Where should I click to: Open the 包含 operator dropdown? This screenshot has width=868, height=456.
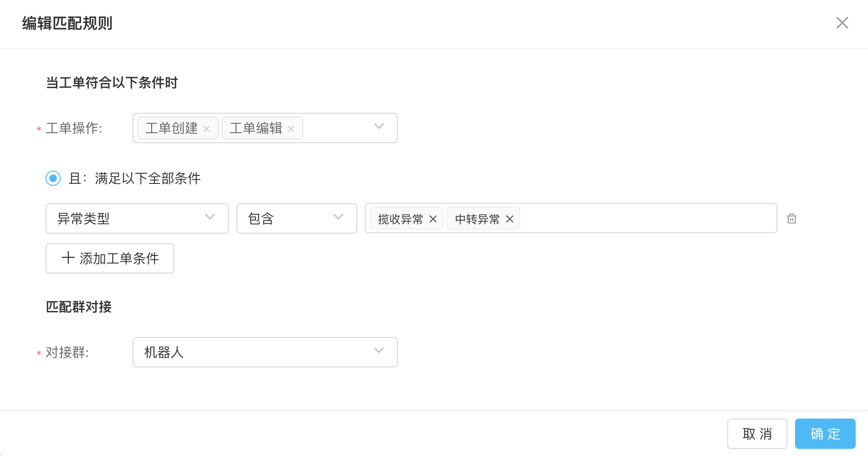click(297, 219)
